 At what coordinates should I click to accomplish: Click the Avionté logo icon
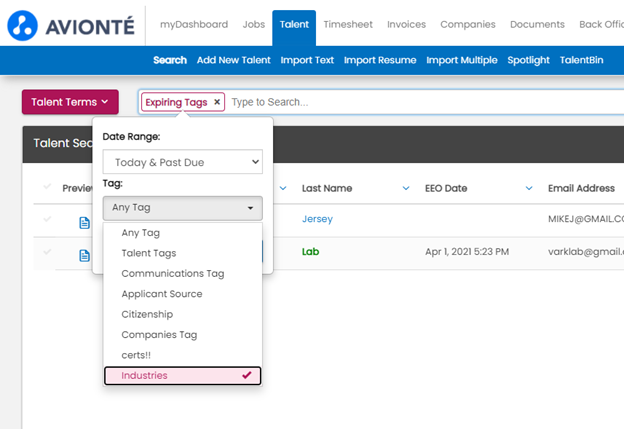pos(22,25)
